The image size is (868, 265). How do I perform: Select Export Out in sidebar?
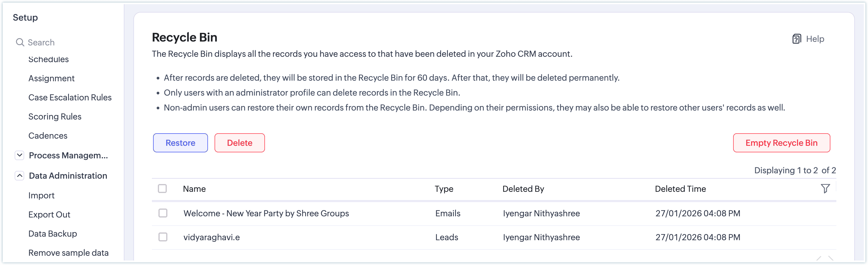click(49, 215)
